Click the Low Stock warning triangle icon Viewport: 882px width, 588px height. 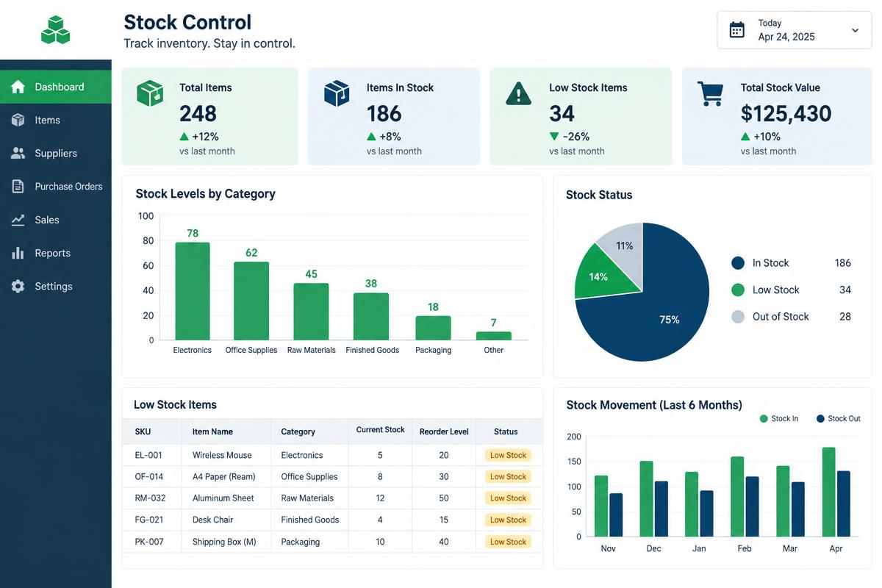point(519,93)
